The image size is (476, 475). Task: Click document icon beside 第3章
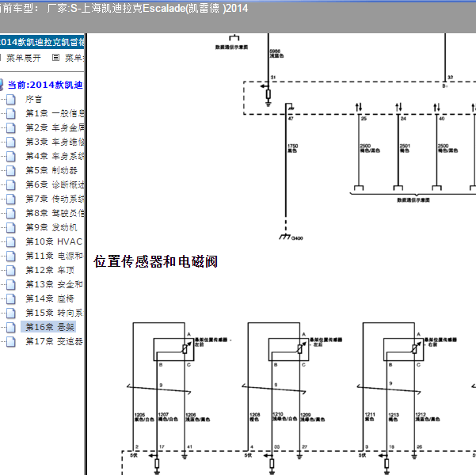click(x=11, y=142)
